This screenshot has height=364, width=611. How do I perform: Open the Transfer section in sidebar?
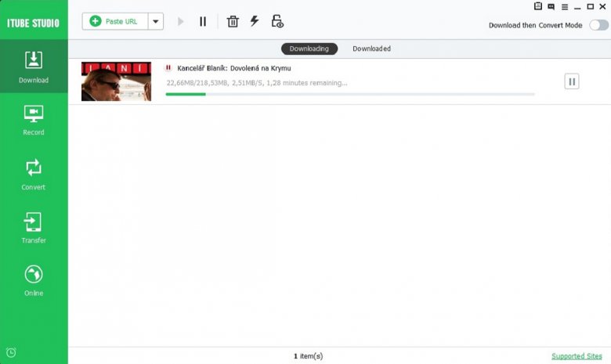click(x=34, y=228)
